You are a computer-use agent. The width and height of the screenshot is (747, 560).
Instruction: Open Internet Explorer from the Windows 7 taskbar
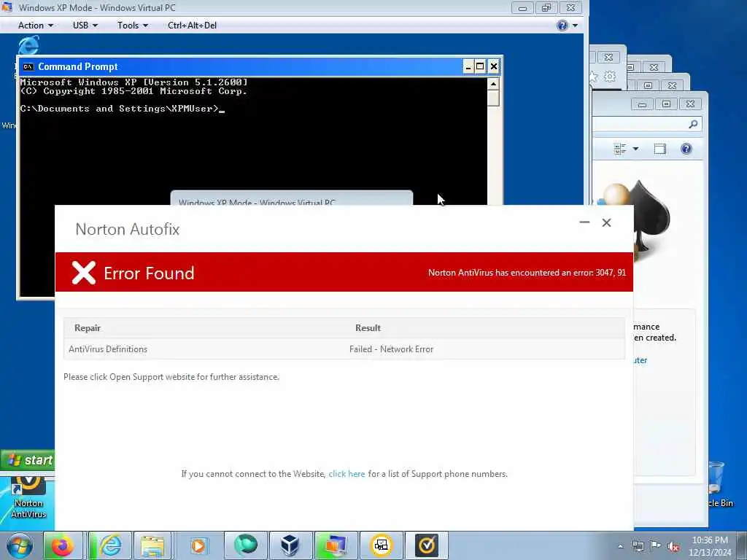click(109, 545)
